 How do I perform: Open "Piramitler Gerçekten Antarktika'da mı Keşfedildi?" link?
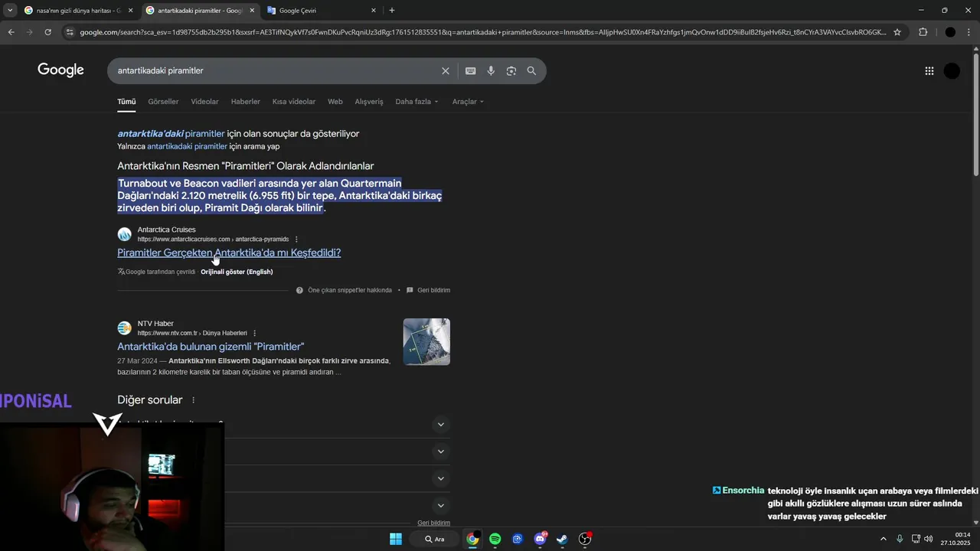(x=229, y=253)
